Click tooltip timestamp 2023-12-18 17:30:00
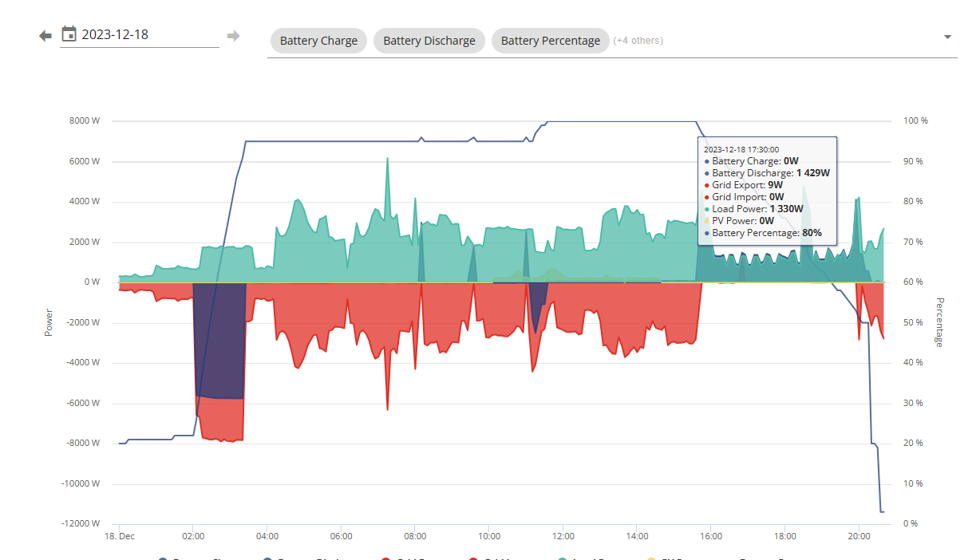976x560 pixels. (741, 149)
